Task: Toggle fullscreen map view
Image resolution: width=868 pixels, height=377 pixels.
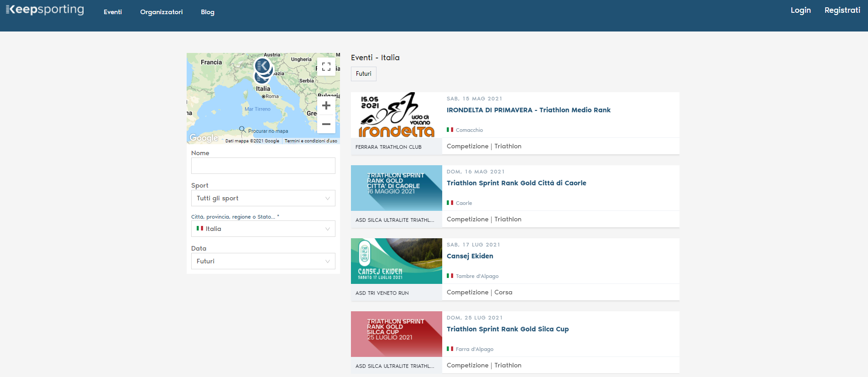Action: pyautogui.click(x=326, y=67)
